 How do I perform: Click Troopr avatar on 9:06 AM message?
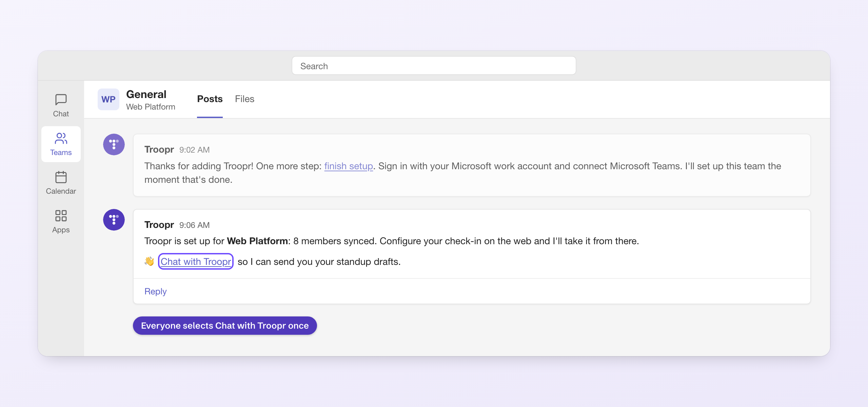point(114,220)
